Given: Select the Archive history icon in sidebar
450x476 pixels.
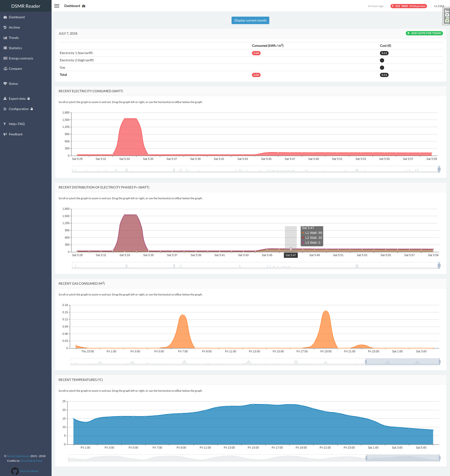Looking at the screenshot, I should click(5, 27).
